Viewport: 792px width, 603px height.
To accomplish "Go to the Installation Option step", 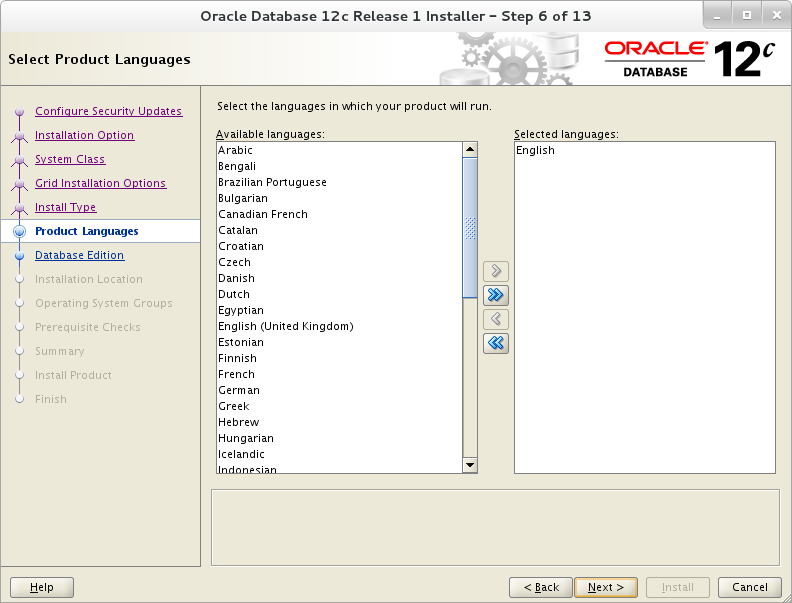I will [84, 135].
